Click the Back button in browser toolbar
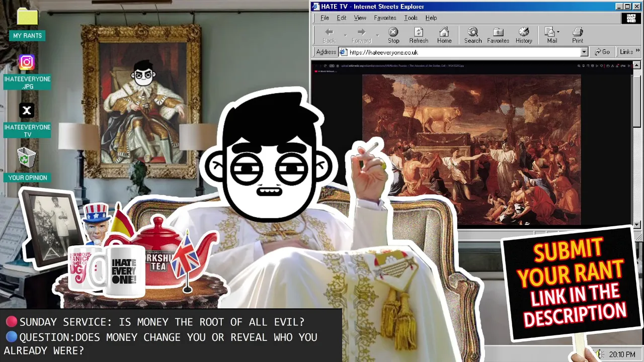The height and width of the screenshot is (362, 644). pyautogui.click(x=329, y=36)
